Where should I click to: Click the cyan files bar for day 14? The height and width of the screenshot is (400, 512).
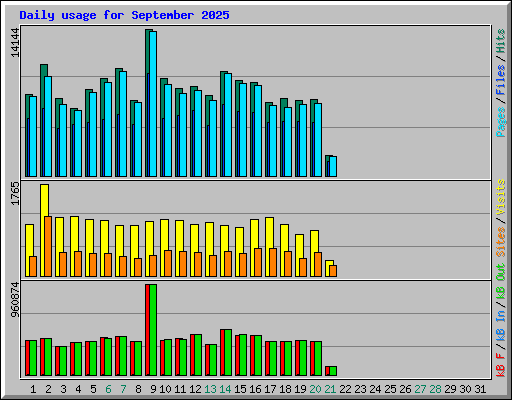pos(228,125)
